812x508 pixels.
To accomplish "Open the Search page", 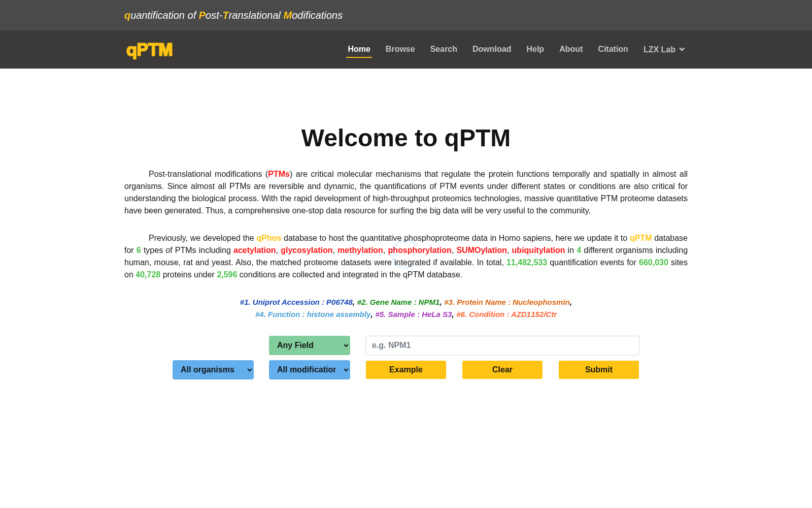I will point(444,49).
